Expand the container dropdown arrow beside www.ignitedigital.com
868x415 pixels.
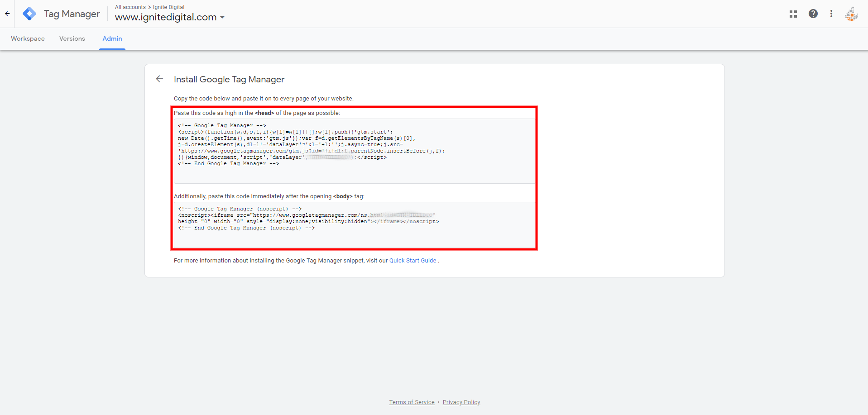coord(222,18)
